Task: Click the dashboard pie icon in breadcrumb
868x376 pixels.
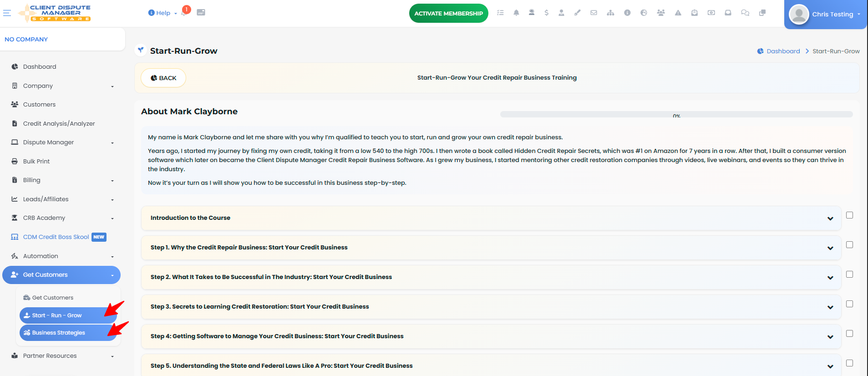Action: pos(760,51)
